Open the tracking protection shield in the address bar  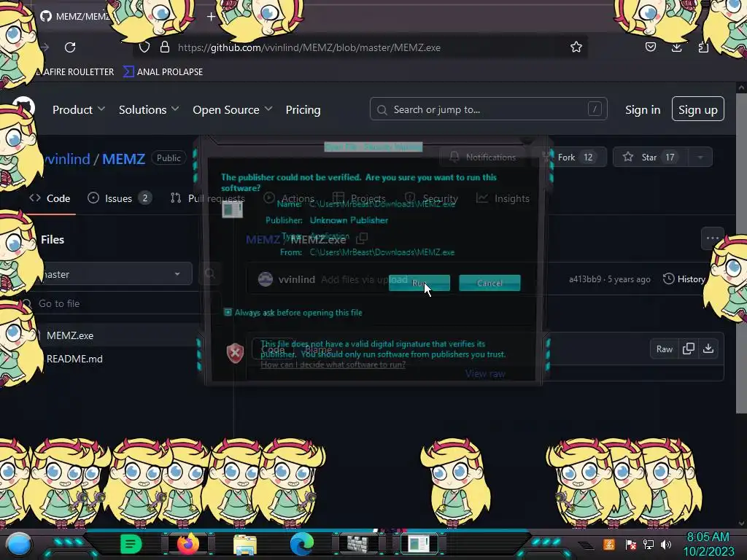[144, 47]
